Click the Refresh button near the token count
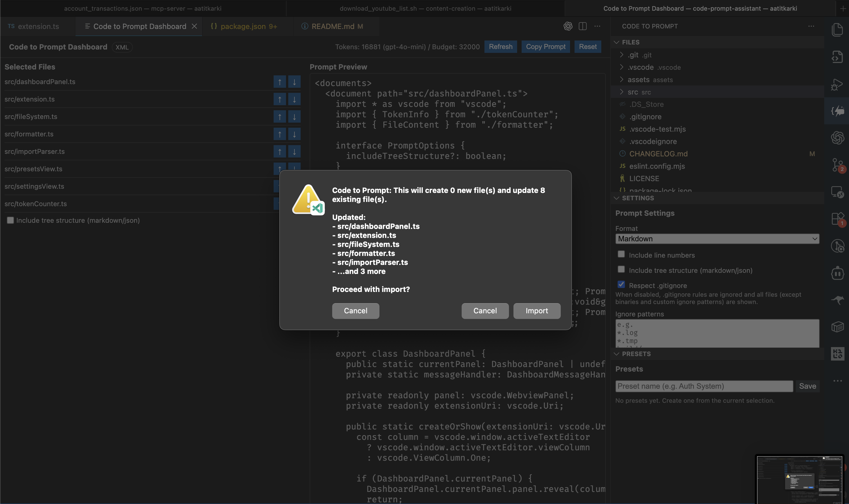This screenshot has width=849, height=504. 501,46
